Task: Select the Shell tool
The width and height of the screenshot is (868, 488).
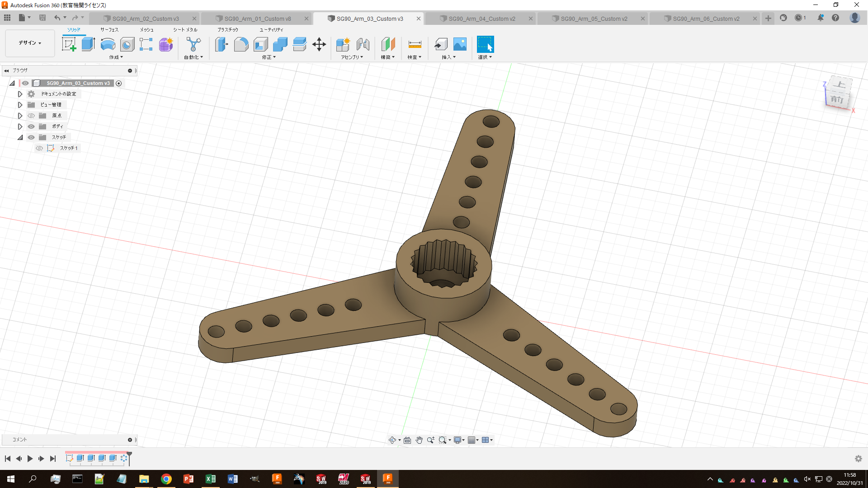Action: coord(261,44)
